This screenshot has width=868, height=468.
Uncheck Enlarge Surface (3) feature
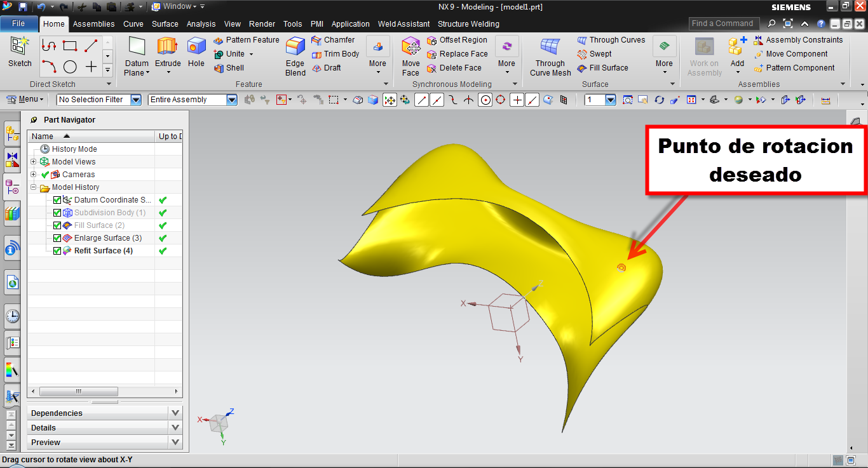57,238
